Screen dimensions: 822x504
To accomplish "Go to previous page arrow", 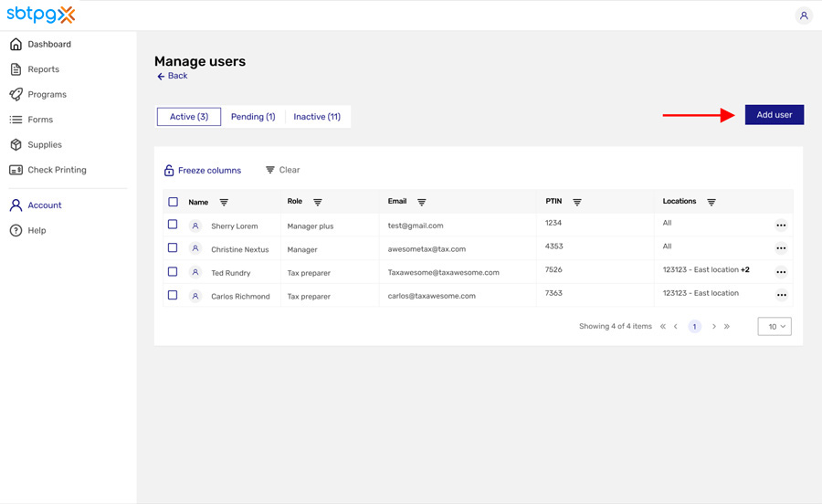I will [676, 326].
